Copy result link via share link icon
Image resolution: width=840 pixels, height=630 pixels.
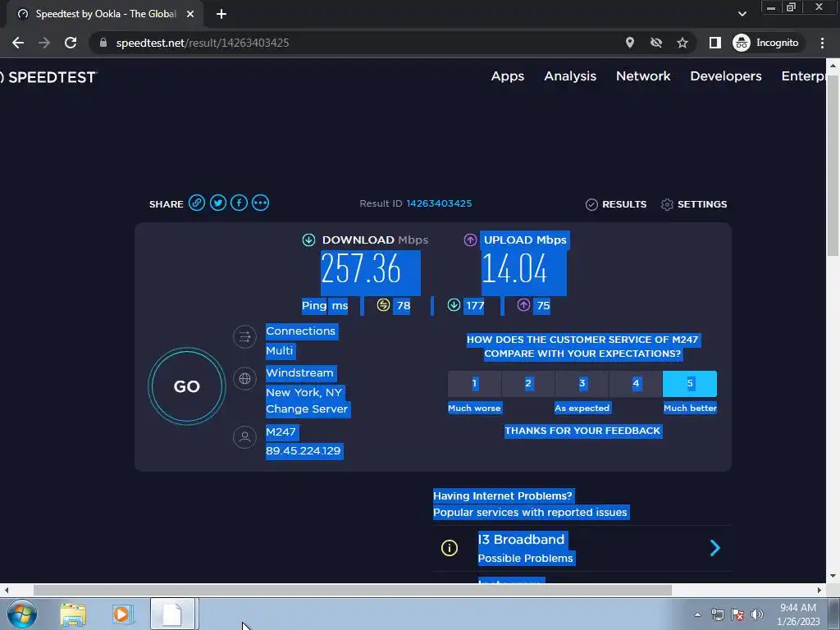click(x=197, y=203)
